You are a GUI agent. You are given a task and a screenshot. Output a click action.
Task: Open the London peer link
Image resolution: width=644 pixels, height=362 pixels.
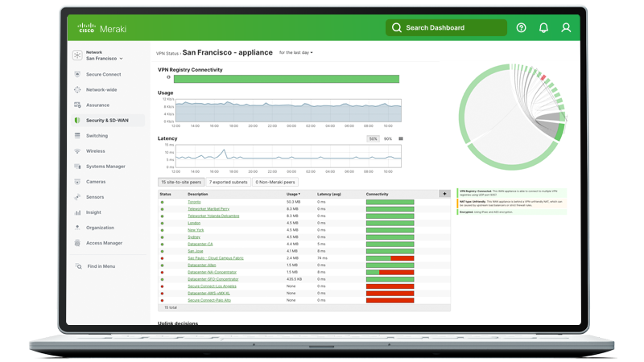pos(194,223)
